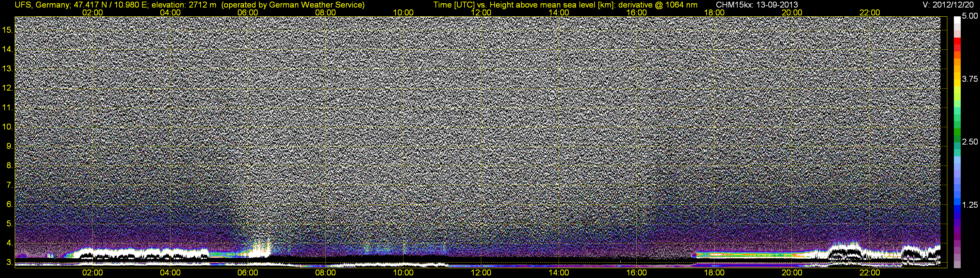Viewport: 980px width, 278px height.
Task: Select "20:00" on the bottom time axis
Action: point(792,273)
